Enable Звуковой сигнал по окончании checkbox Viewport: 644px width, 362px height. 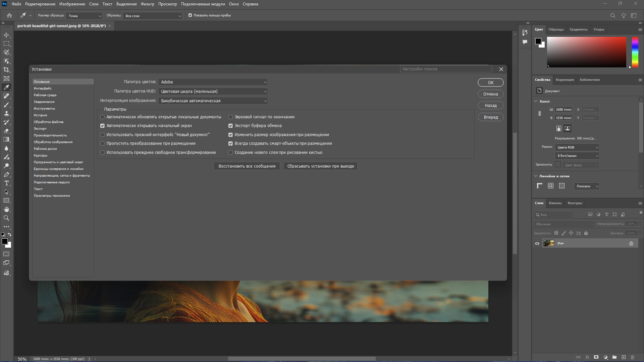(x=230, y=117)
